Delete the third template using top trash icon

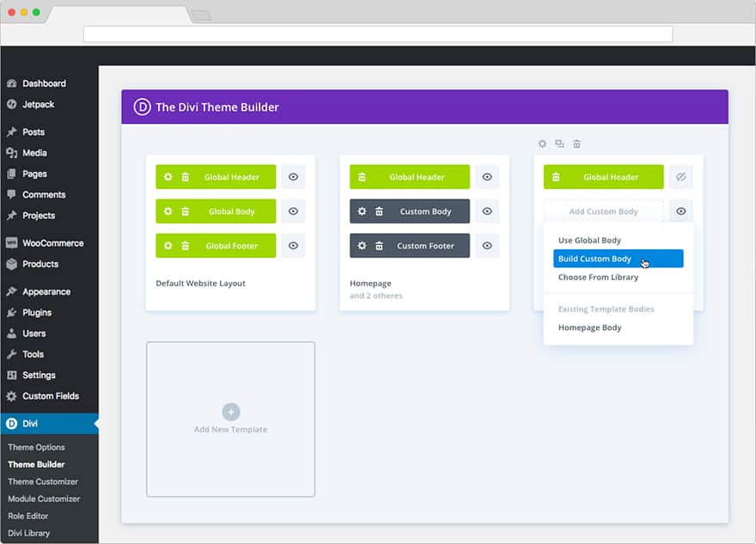[x=576, y=144]
